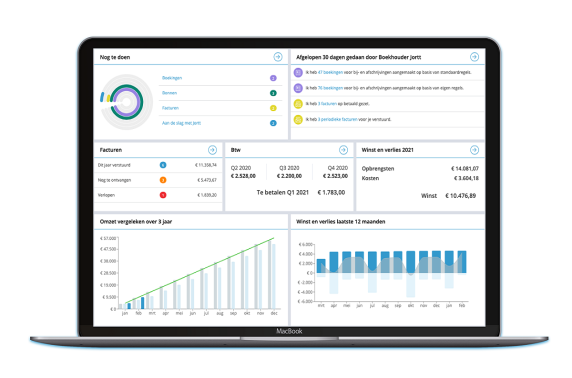Click the red Verlopen count badge
Screen dimensions: 572x378
[x=163, y=195]
